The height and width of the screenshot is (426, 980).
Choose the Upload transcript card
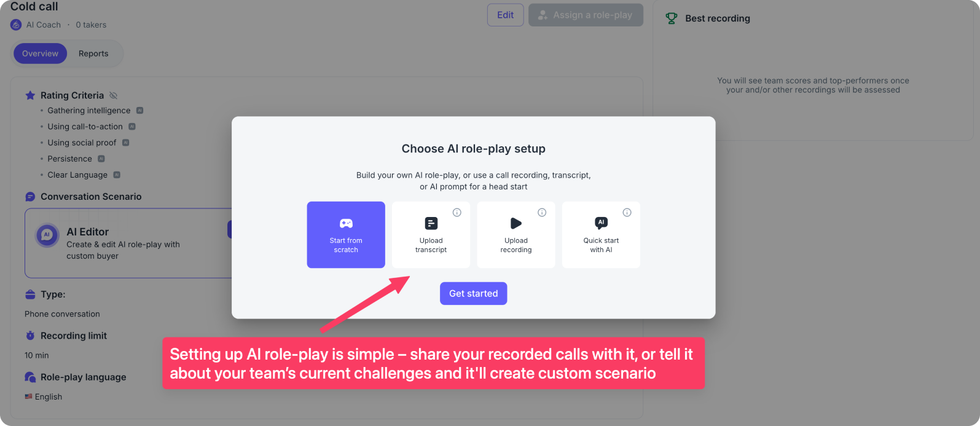pos(431,234)
